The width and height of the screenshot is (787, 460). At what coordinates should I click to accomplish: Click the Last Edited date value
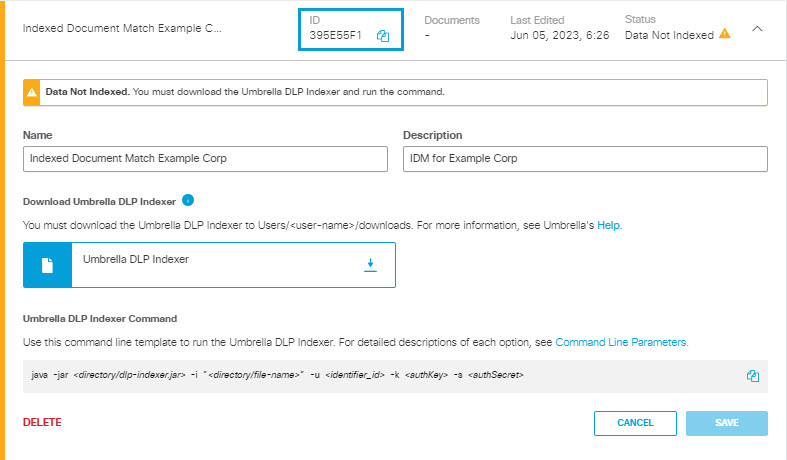point(560,35)
